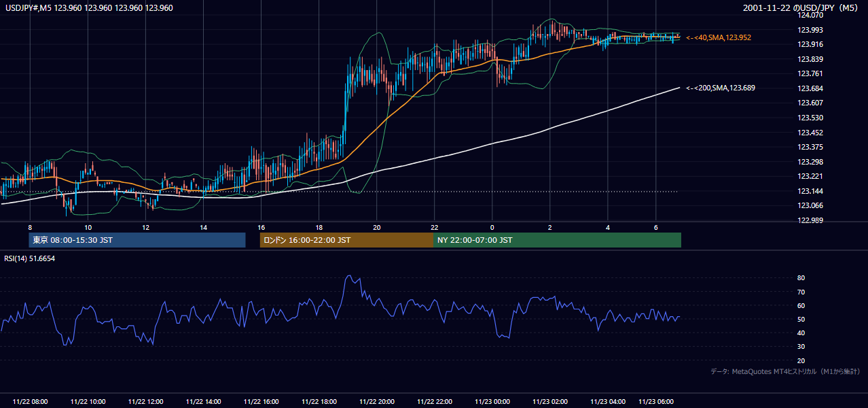
Task: Click the 11/22 10:00 time label
Action: point(88,402)
